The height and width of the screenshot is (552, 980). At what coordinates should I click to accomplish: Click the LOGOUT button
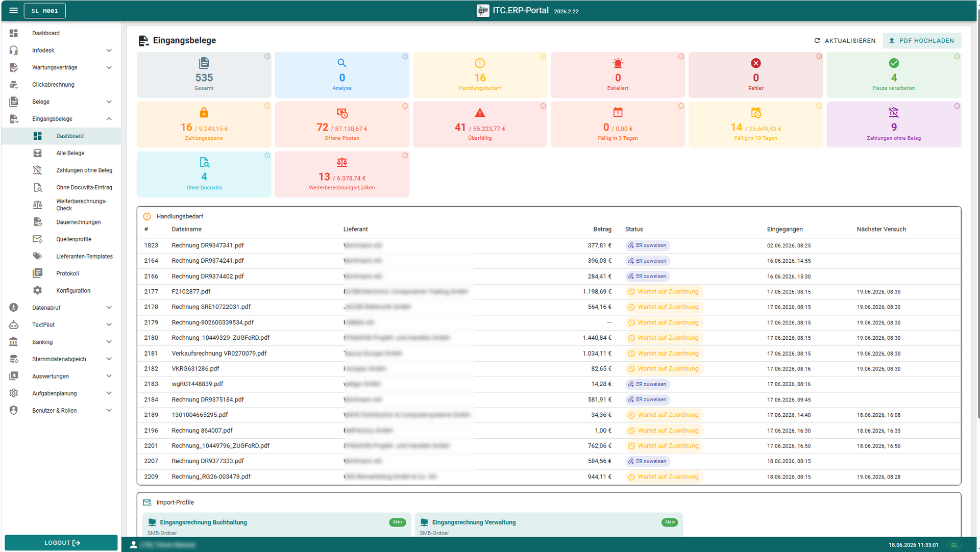click(61, 543)
